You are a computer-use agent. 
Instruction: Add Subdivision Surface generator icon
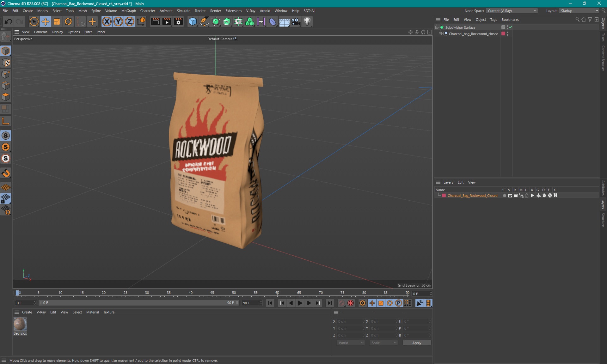tap(216, 21)
